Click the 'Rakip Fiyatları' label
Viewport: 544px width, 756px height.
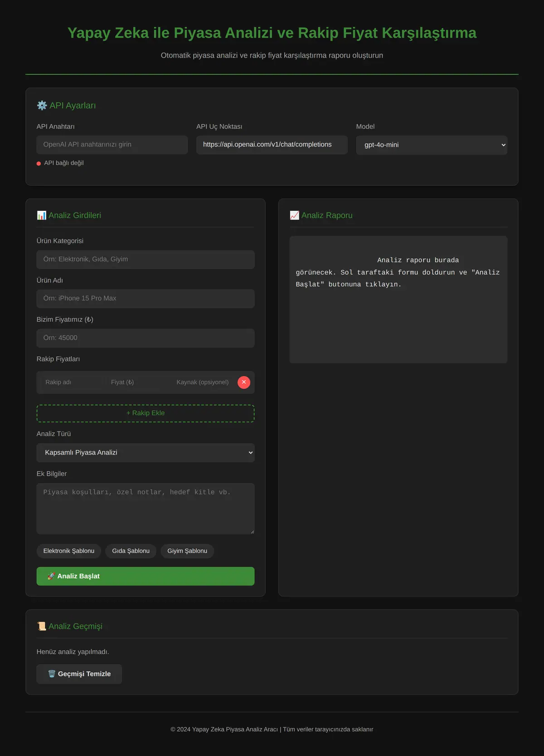(x=58, y=359)
